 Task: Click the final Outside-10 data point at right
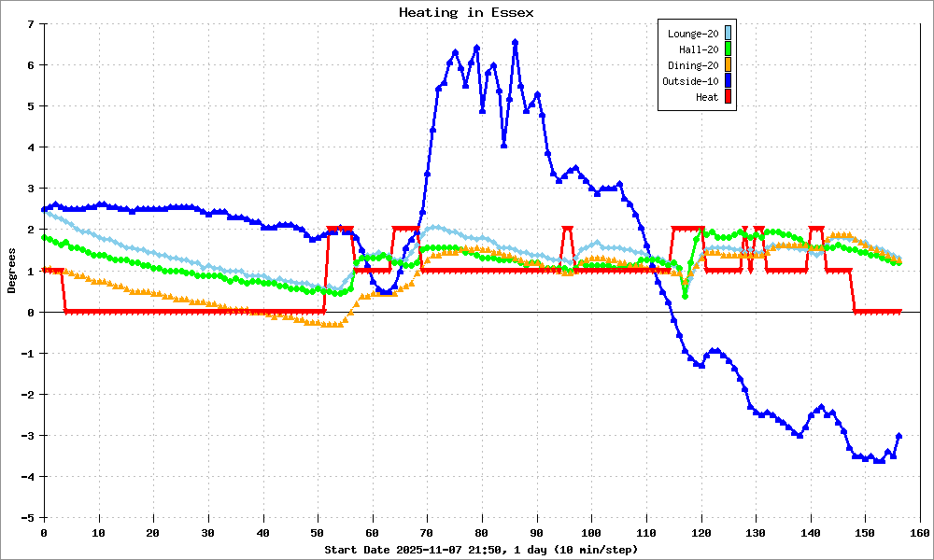pos(899,436)
